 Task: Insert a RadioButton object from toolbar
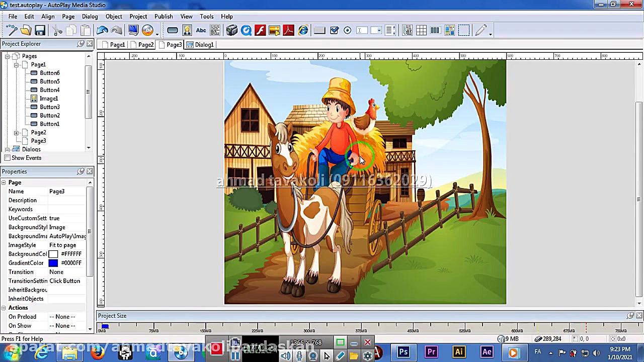pyautogui.click(x=347, y=31)
